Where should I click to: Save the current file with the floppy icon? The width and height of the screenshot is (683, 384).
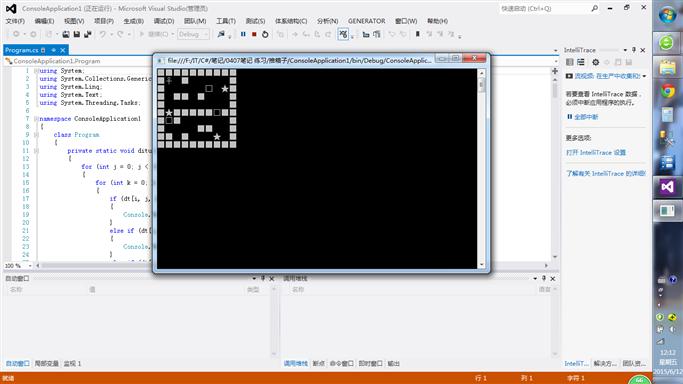click(77, 34)
